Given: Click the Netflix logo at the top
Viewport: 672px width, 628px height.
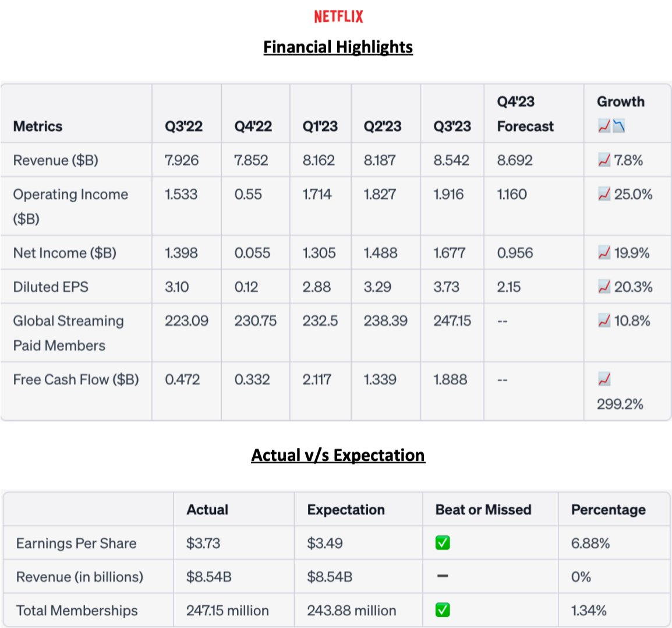Looking at the screenshot, I should pos(338,16).
